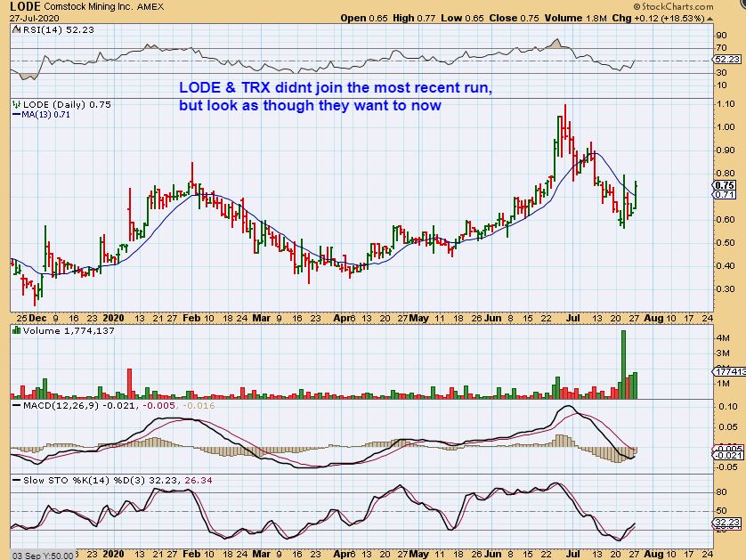Click the 'Feb' label below price panel
The width and height of the screenshot is (746, 560).
coord(191,318)
